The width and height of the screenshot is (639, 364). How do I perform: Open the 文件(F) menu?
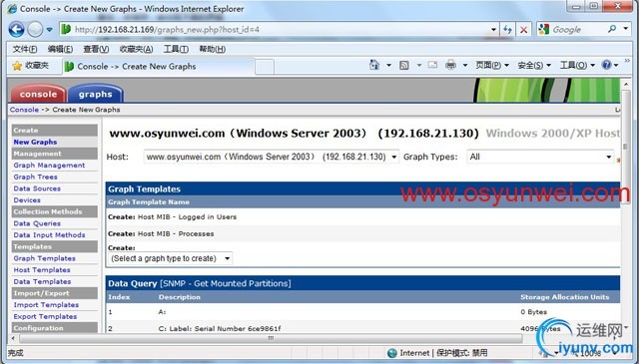tap(24, 49)
